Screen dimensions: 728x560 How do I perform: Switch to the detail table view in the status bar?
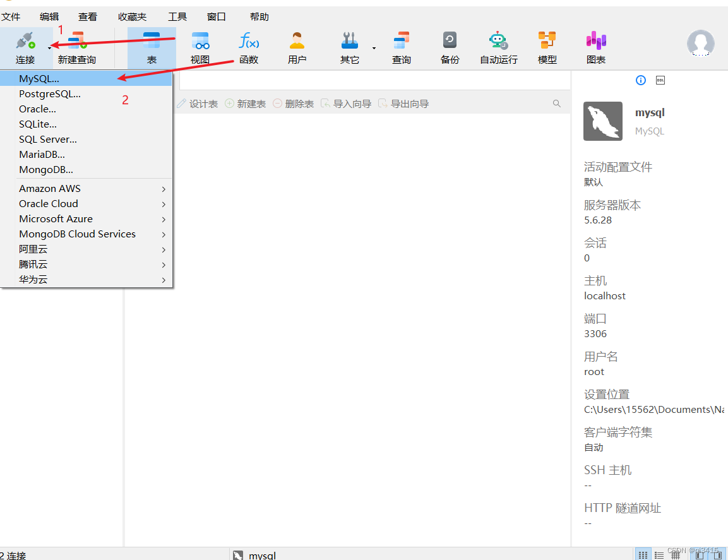[x=676, y=555]
